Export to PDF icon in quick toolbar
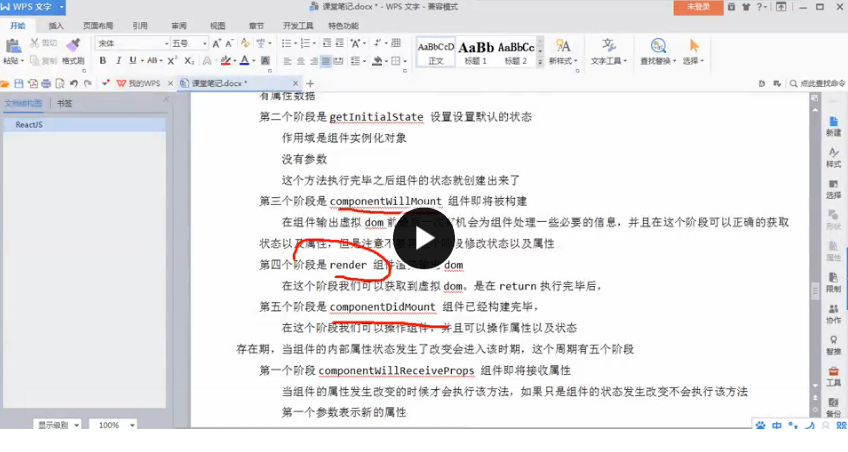The width and height of the screenshot is (848, 452). (x=33, y=83)
